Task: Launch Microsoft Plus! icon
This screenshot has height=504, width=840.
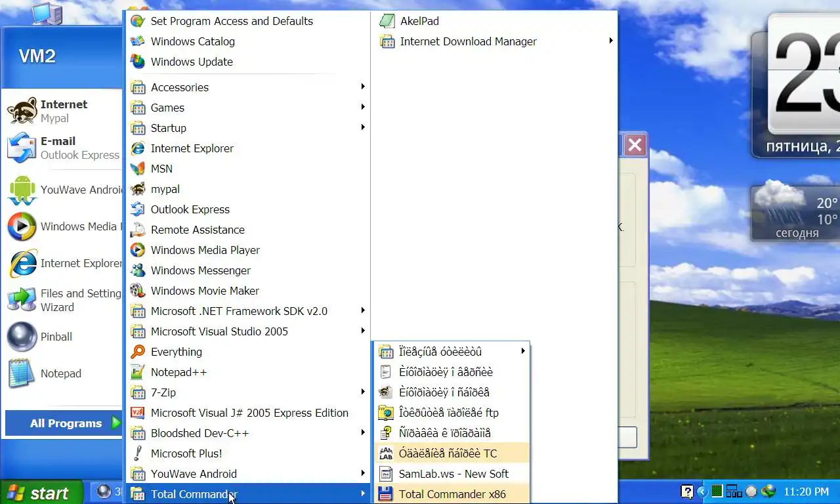Action: click(138, 453)
